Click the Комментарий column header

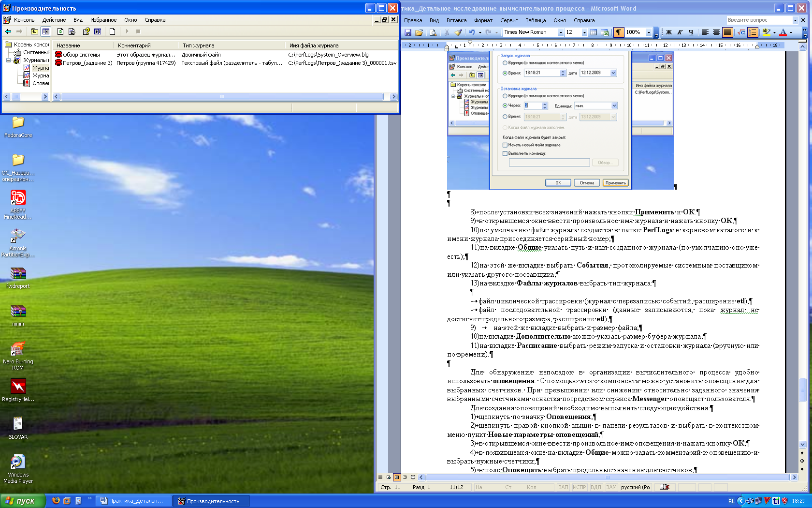(x=147, y=45)
